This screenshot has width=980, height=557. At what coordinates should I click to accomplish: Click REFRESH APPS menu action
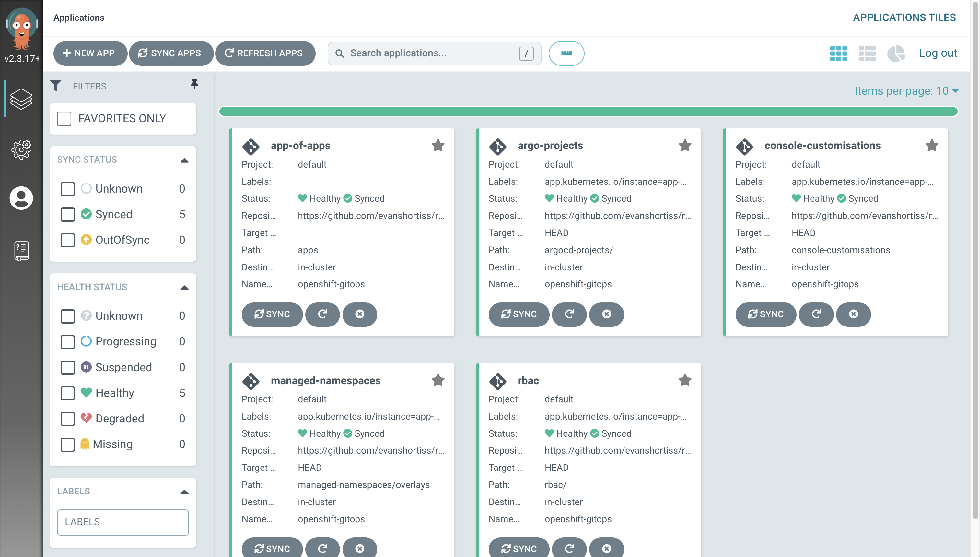(264, 53)
